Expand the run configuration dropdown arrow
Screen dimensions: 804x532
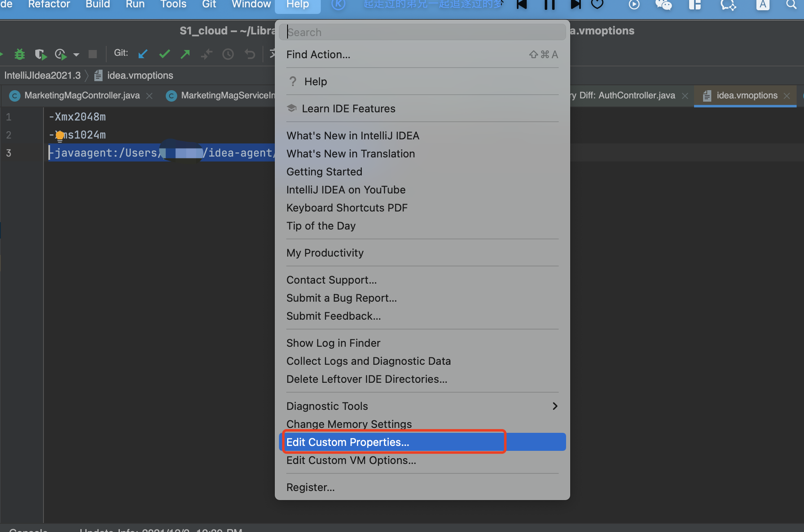tap(76, 55)
